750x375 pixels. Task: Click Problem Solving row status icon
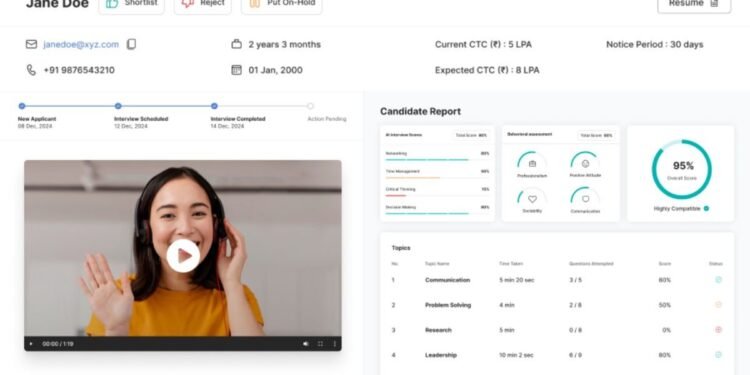coord(718,305)
